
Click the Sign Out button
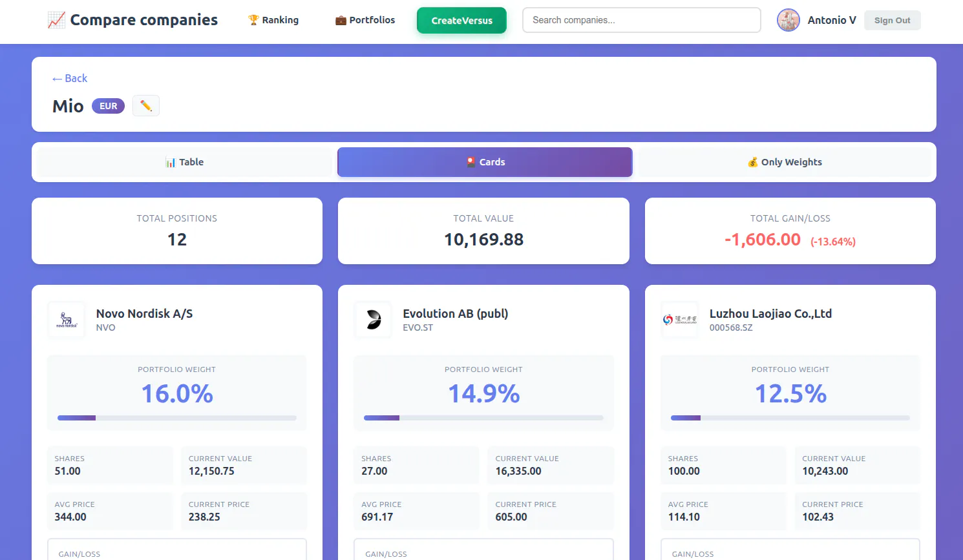pos(893,20)
